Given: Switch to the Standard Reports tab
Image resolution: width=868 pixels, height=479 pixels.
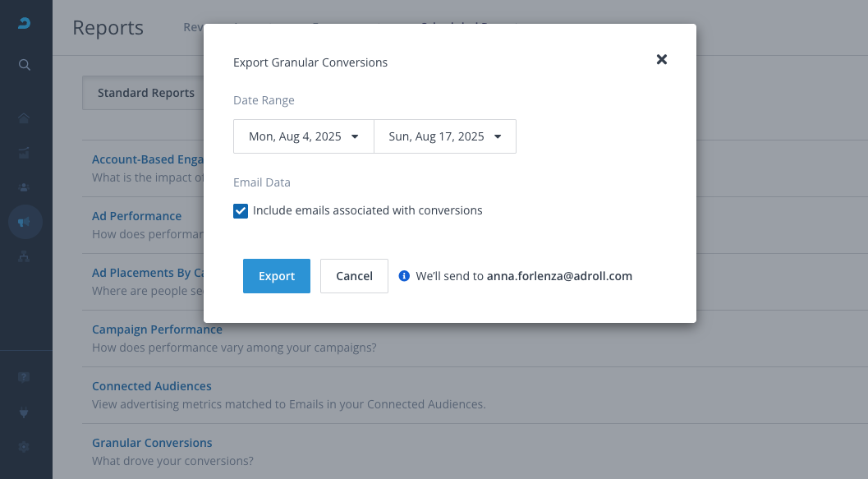Looking at the screenshot, I should tap(145, 93).
